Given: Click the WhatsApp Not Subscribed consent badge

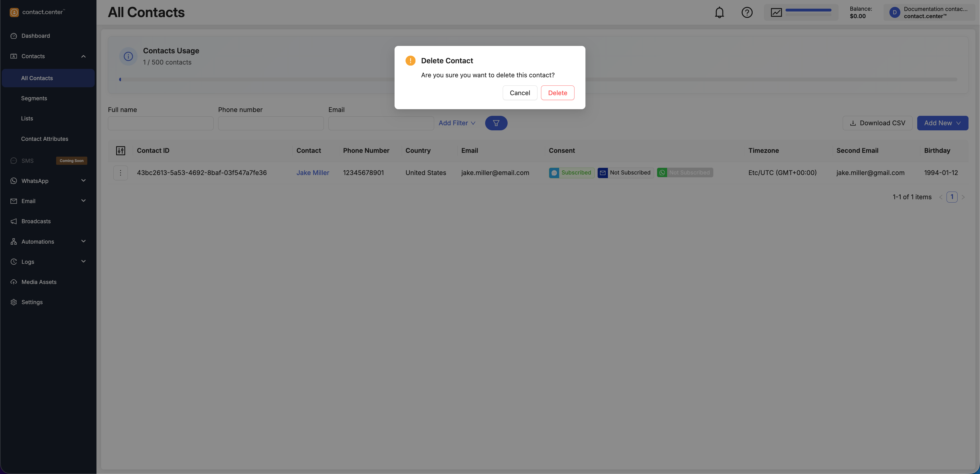Looking at the screenshot, I should pos(685,173).
